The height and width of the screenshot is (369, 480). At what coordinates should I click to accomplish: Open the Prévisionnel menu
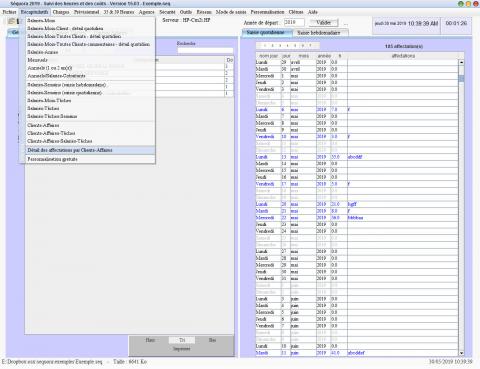tap(86, 12)
